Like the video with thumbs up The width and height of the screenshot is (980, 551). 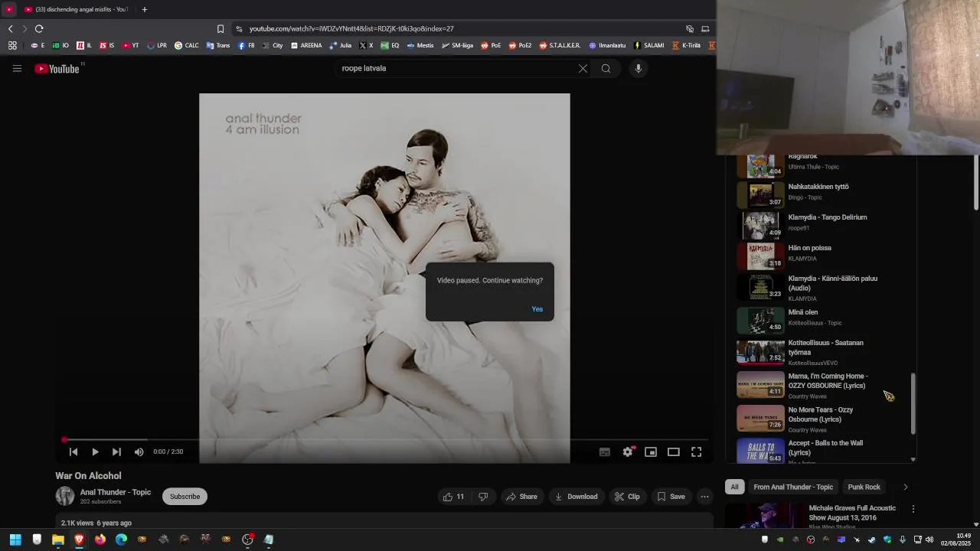coord(453,497)
